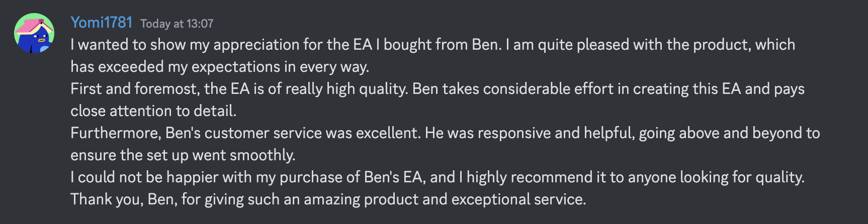This screenshot has height=224, width=868.
Task: Click the line "ensure the set up went smoothly."
Action: point(183,155)
